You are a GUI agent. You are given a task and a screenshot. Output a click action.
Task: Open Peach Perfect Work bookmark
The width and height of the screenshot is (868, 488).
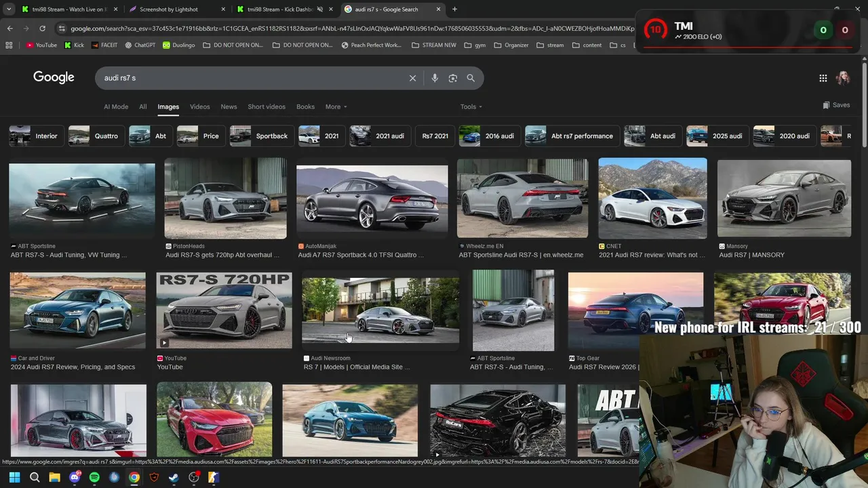(372, 45)
